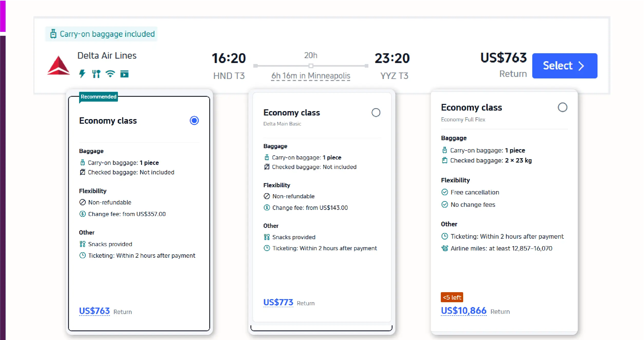The width and height of the screenshot is (644, 340).
Task: Click the <5 left availability badge
Action: pos(452,297)
